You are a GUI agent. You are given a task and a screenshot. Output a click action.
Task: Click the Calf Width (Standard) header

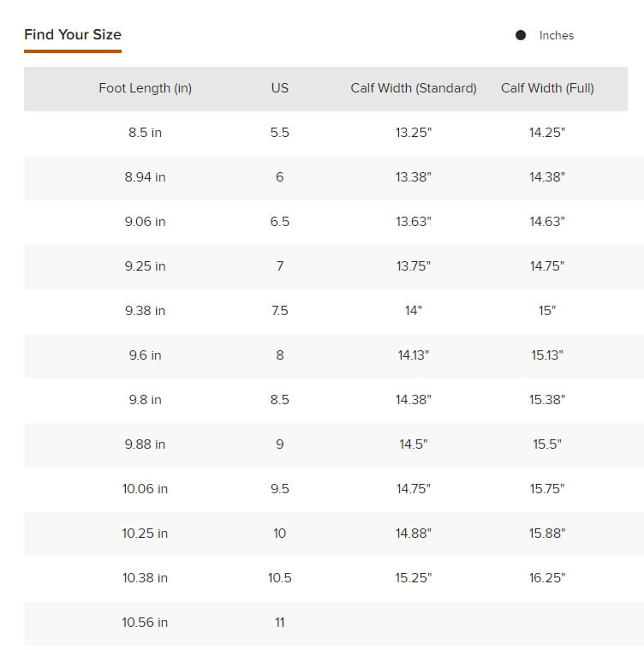414,88
